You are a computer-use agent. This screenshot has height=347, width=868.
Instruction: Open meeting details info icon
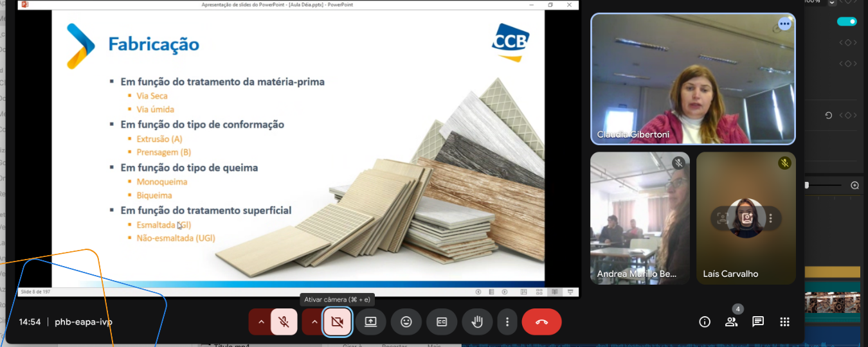(705, 322)
